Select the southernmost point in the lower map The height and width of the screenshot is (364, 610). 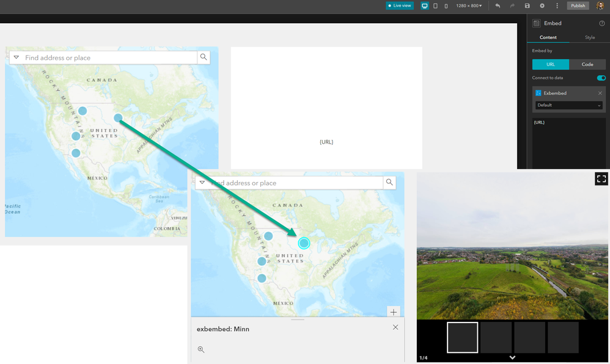click(262, 278)
